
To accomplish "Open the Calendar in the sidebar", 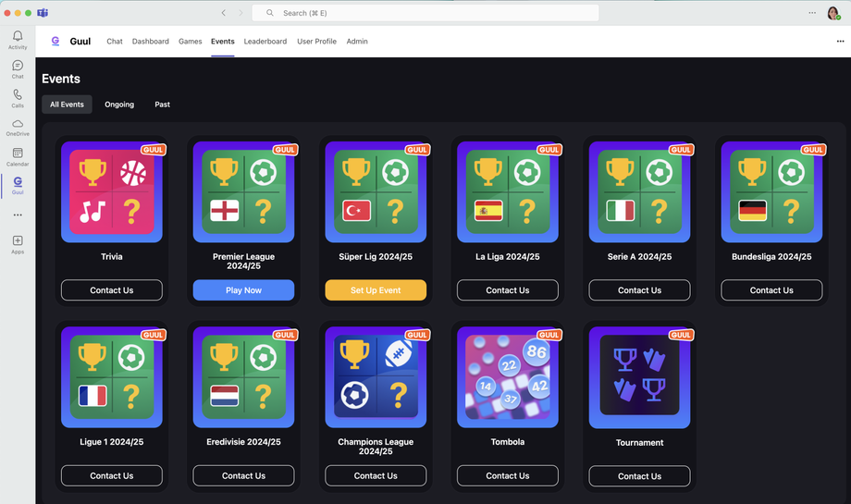I will (x=18, y=157).
